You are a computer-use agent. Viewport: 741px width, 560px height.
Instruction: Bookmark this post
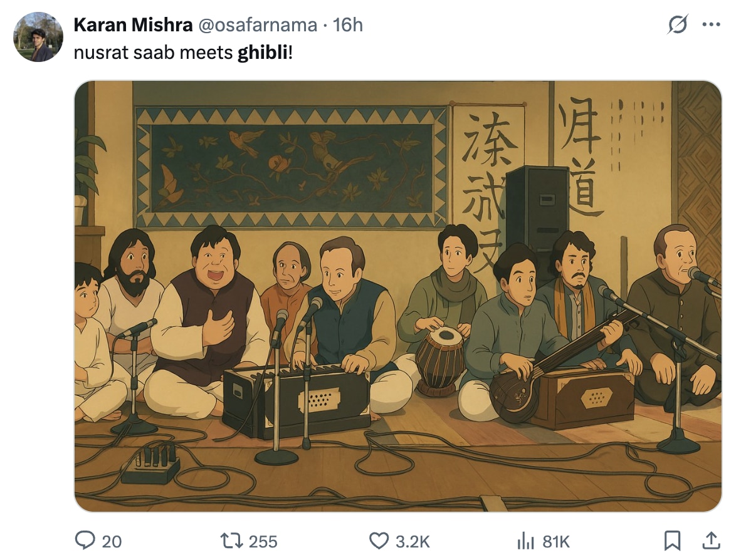click(x=672, y=540)
